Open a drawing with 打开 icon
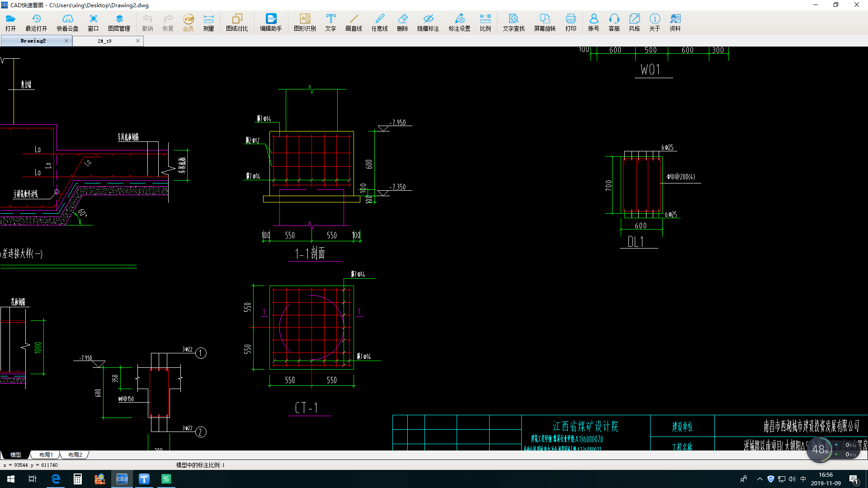868x488 pixels. pos(10,22)
